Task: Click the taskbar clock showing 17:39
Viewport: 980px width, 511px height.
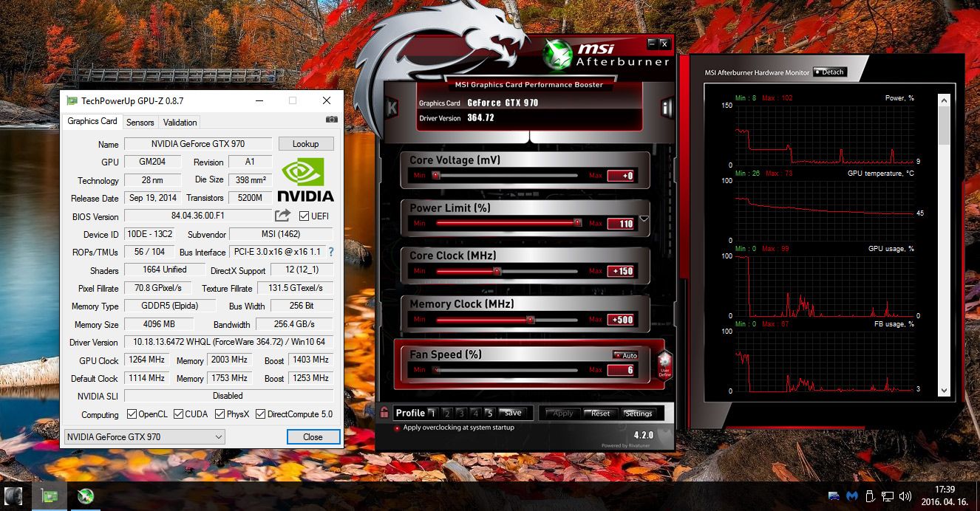Action: click(x=945, y=489)
